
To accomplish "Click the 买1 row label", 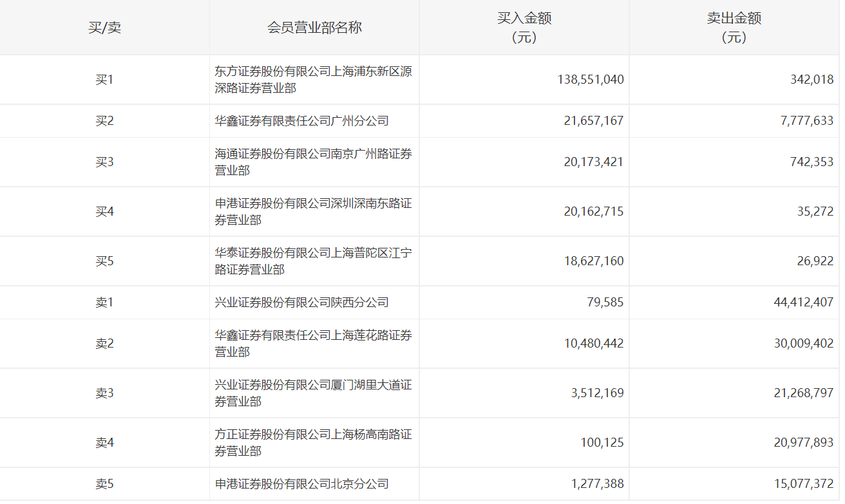I will (x=104, y=80).
